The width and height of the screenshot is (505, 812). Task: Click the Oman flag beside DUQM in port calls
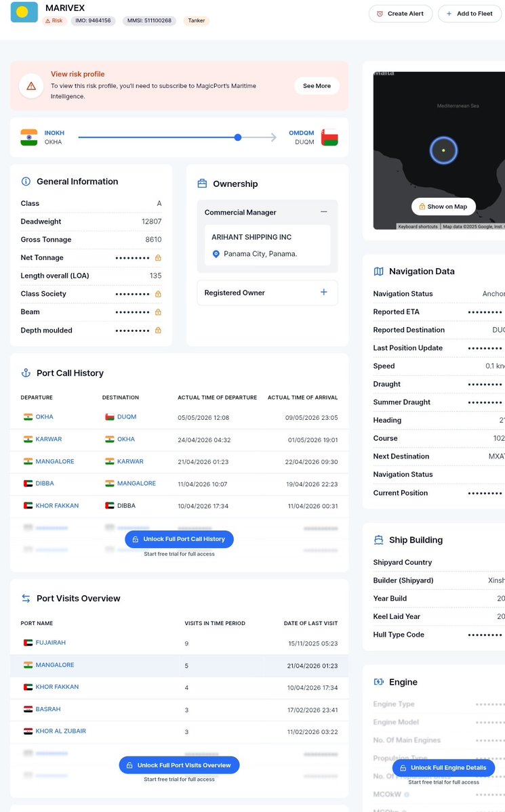pyautogui.click(x=109, y=417)
